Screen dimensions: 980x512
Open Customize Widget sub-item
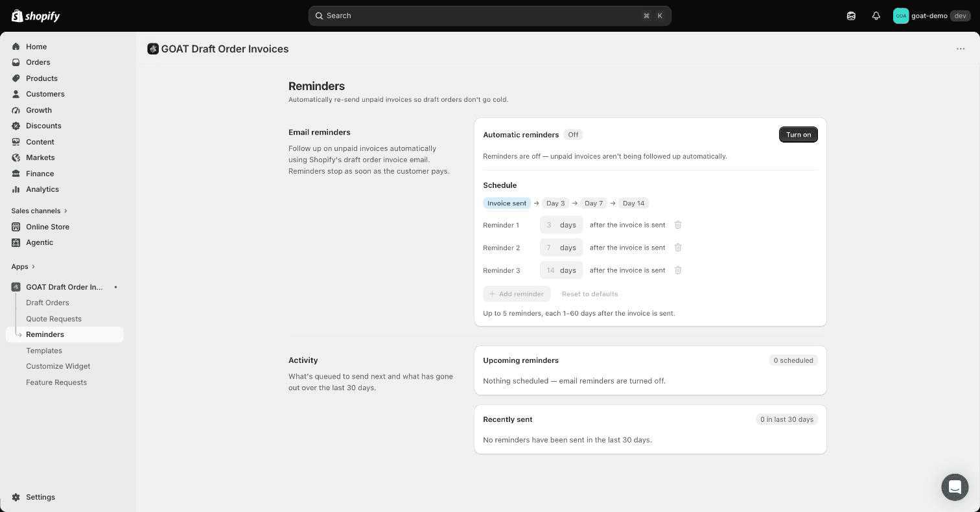(x=58, y=366)
